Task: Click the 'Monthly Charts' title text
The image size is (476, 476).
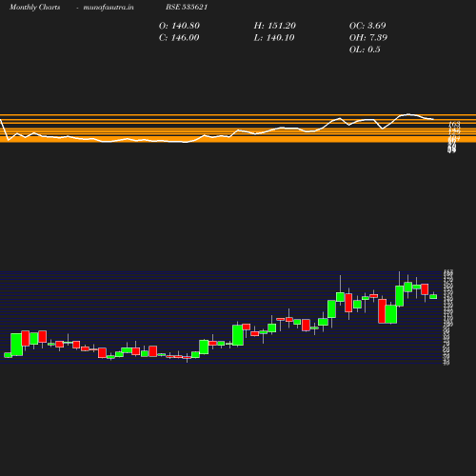Action: point(35,7)
